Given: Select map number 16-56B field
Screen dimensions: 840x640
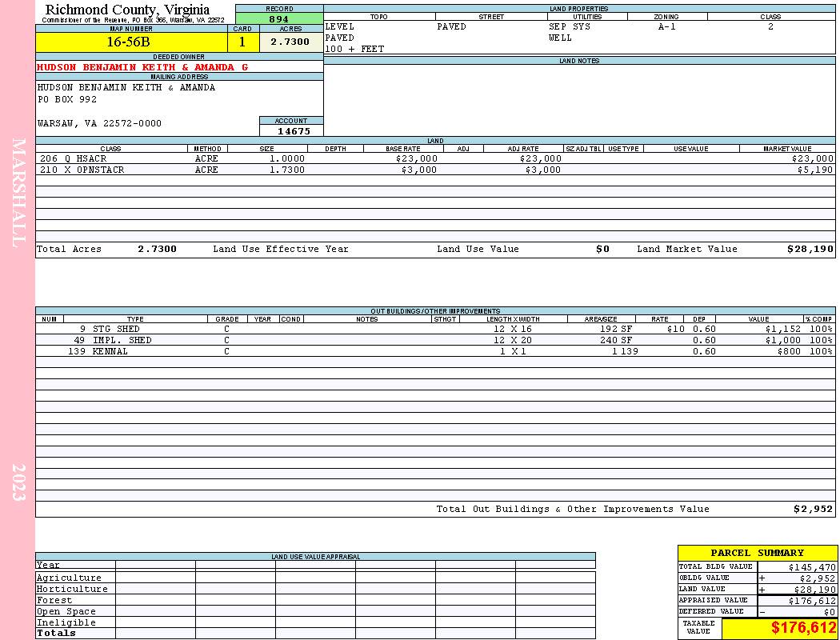Looking at the screenshot, I should (x=131, y=42).
